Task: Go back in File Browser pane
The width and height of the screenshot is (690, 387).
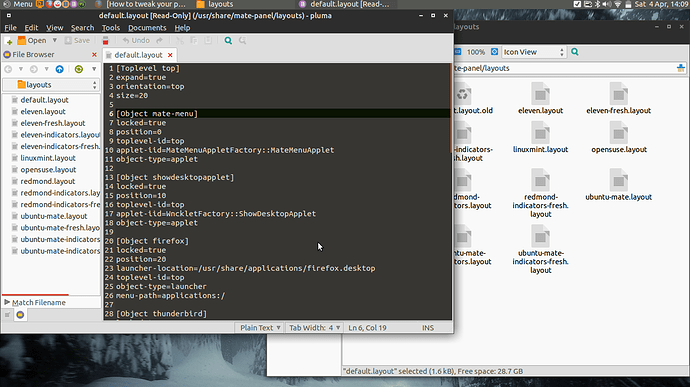Action: (x=8, y=69)
